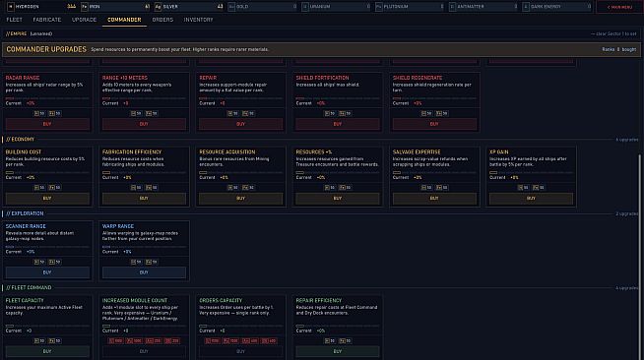Return to Main Menu
The width and height of the screenshot is (644, 360).
coord(619,7)
